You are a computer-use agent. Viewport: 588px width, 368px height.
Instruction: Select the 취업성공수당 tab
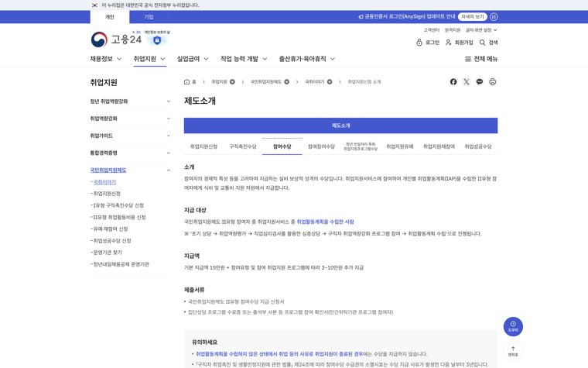(478, 146)
